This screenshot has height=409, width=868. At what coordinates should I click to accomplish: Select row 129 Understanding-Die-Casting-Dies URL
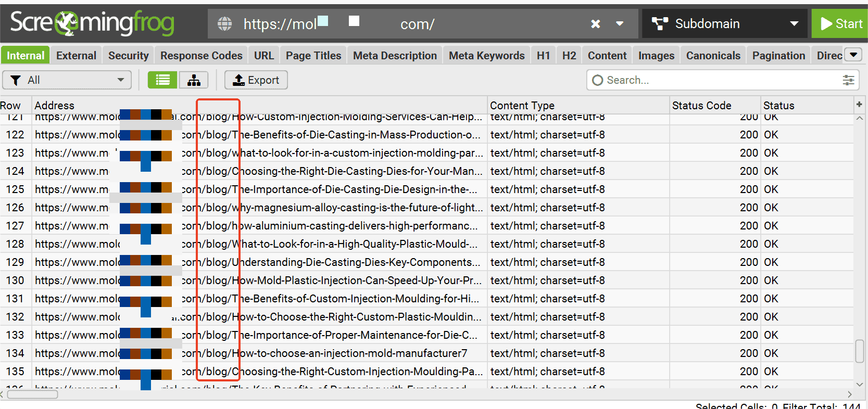pyautogui.click(x=259, y=262)
